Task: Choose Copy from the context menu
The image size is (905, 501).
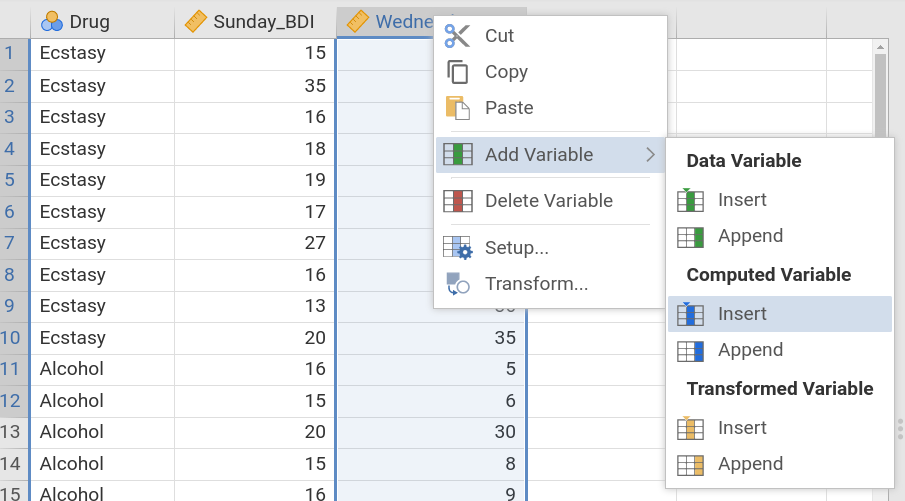Action: tap(551, 72)
